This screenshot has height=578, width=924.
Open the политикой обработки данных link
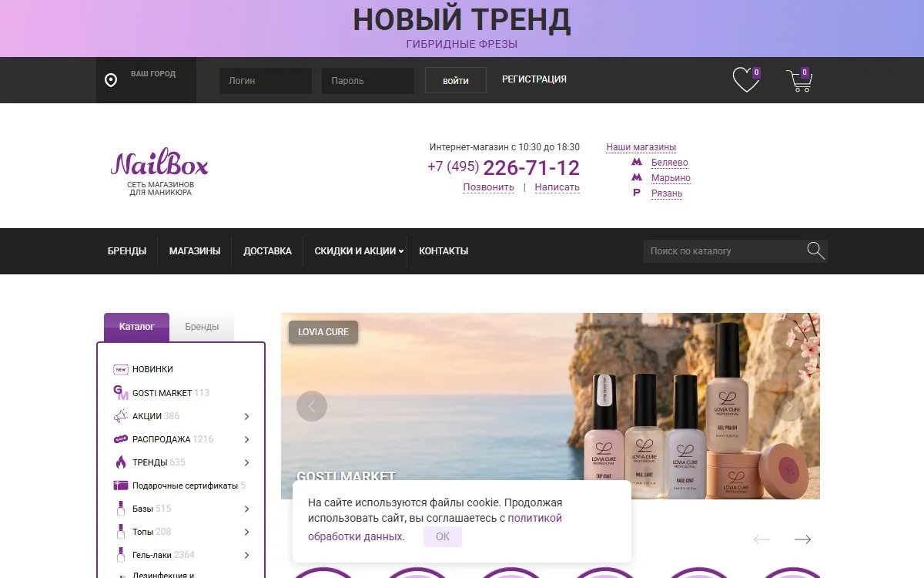pyautogui.click(x=435, y=528)
